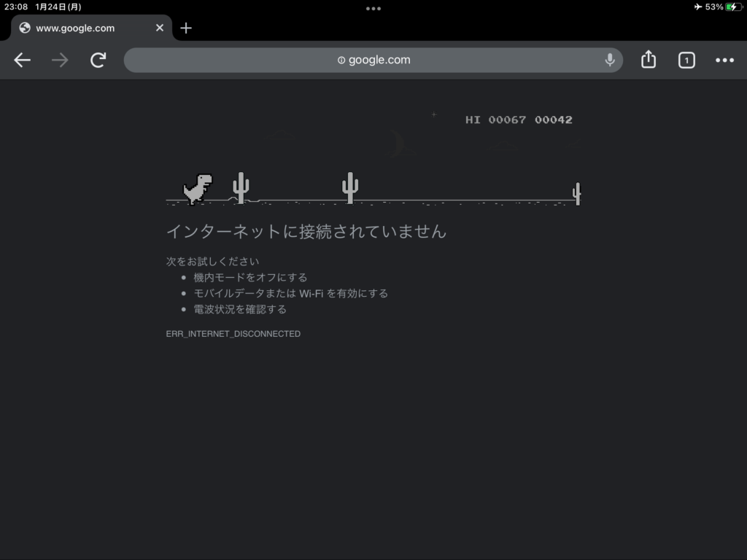This screenshot has height=560, width=747.
Task: Tap the site info icon beside google.com
Action: tap(341, 61)
